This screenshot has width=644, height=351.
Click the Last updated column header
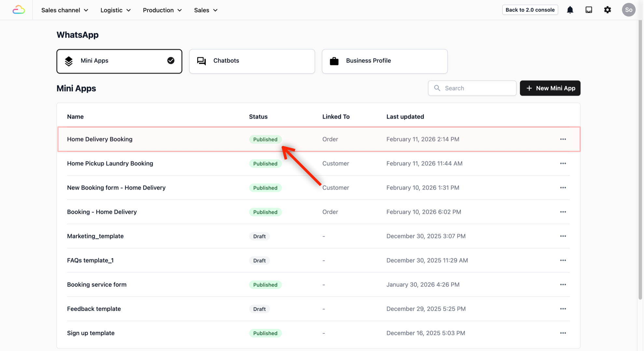(x=405, y=117)
